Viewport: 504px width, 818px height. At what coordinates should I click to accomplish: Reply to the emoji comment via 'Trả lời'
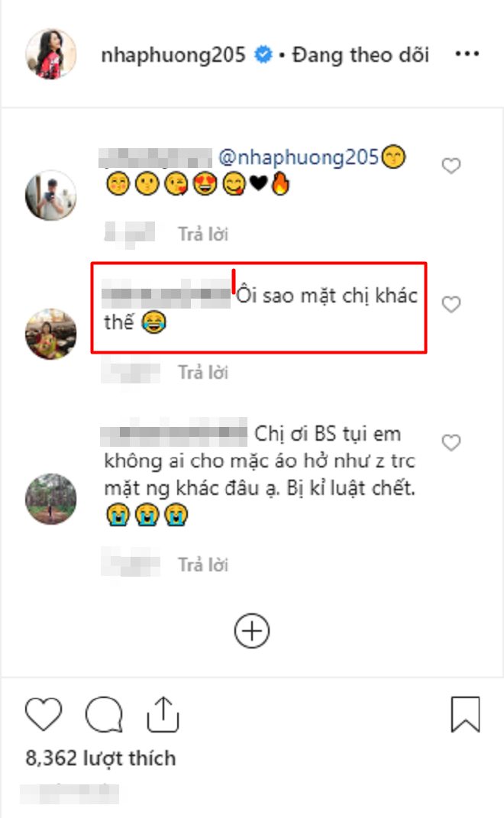[203, 234]
